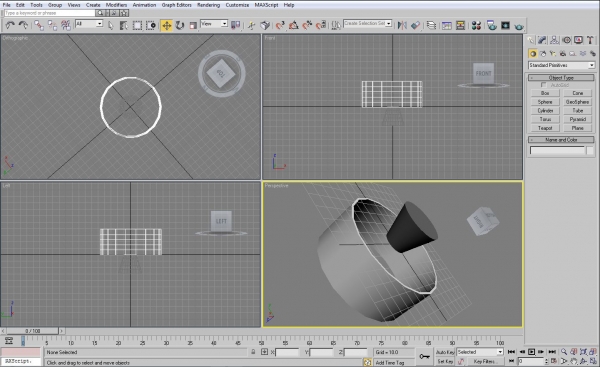Click Select and Manipulate icon
This screenshot has width=600, height=367.
click(x=251, y=25)
